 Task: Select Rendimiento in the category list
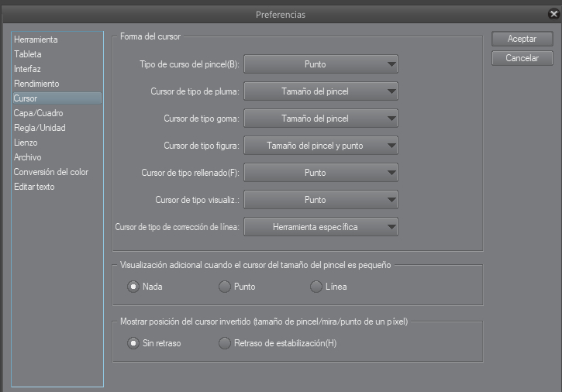click(36, 84)
